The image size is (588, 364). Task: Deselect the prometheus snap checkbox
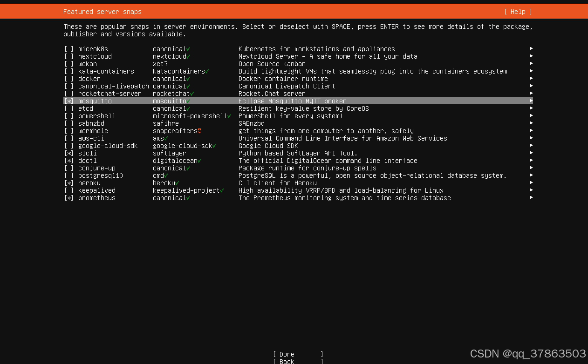[x=69, y=198]
